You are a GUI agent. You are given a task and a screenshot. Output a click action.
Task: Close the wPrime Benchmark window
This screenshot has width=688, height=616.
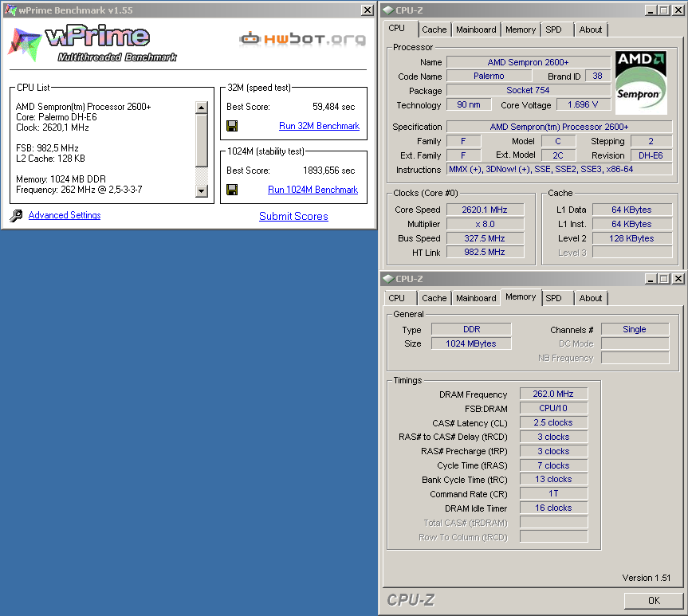(x=367, y=10)
